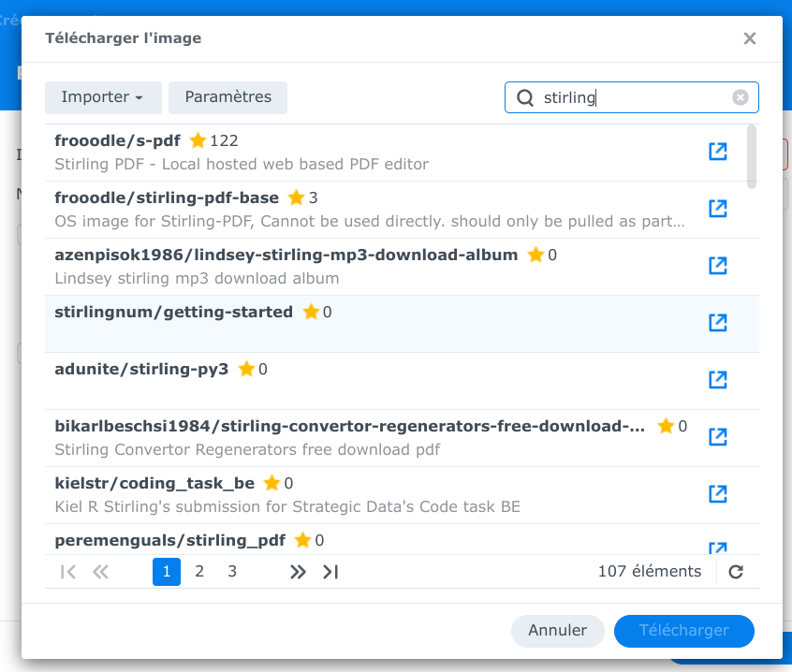Screen dimensions: 792x672
Task: Click the Kiel R Stirling's submission description
Action: click(287, 506)
